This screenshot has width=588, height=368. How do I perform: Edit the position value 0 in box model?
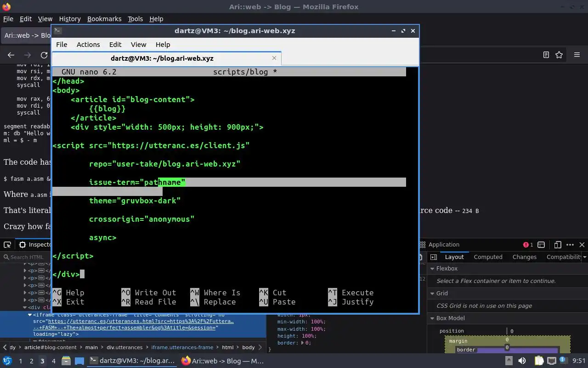click(x=512, y=331)
